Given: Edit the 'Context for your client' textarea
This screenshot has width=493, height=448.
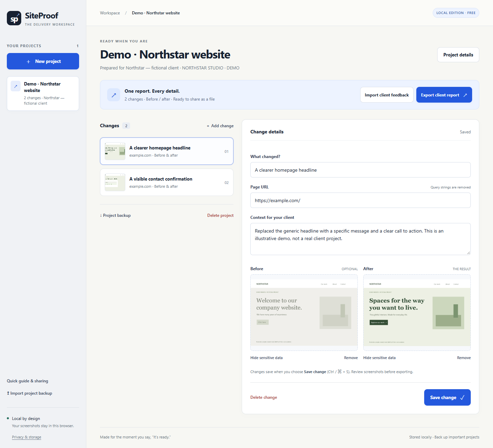Looking at the screenshot, I should tap(361, 239).
